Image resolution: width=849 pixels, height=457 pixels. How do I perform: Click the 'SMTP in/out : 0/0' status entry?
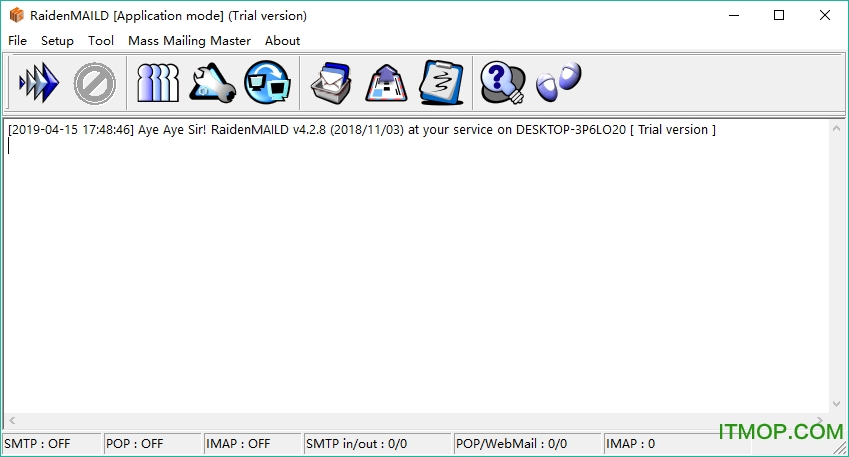tap(377, 444)
